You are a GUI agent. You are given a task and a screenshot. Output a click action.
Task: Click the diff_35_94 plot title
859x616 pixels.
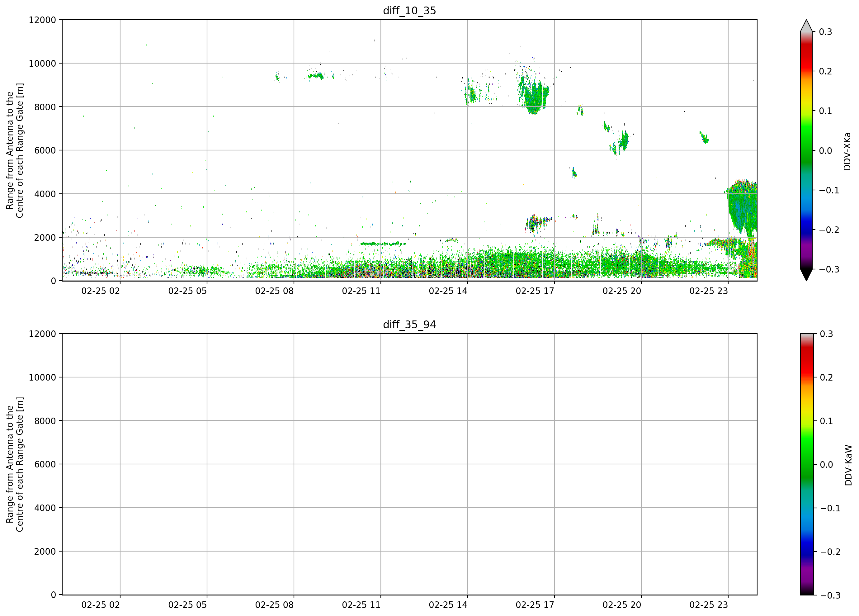(409, 325)
